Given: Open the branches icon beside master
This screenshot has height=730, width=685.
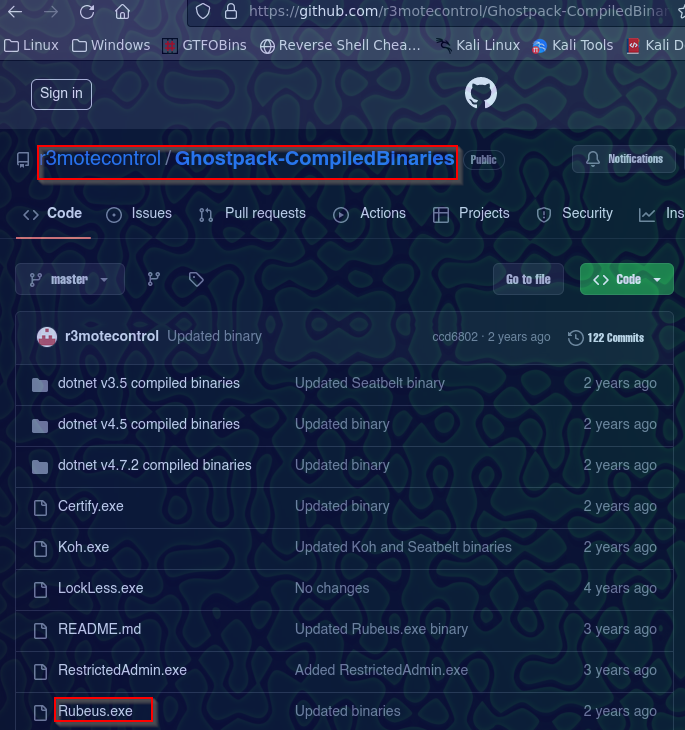Looking at the screenshot, I should point(154,280).
